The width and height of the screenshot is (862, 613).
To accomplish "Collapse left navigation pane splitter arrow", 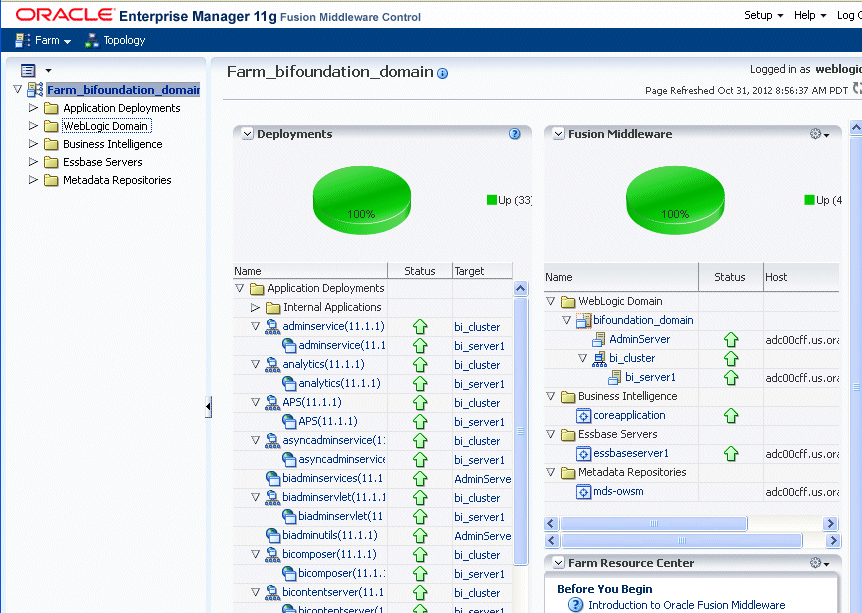I will (208, 407).
